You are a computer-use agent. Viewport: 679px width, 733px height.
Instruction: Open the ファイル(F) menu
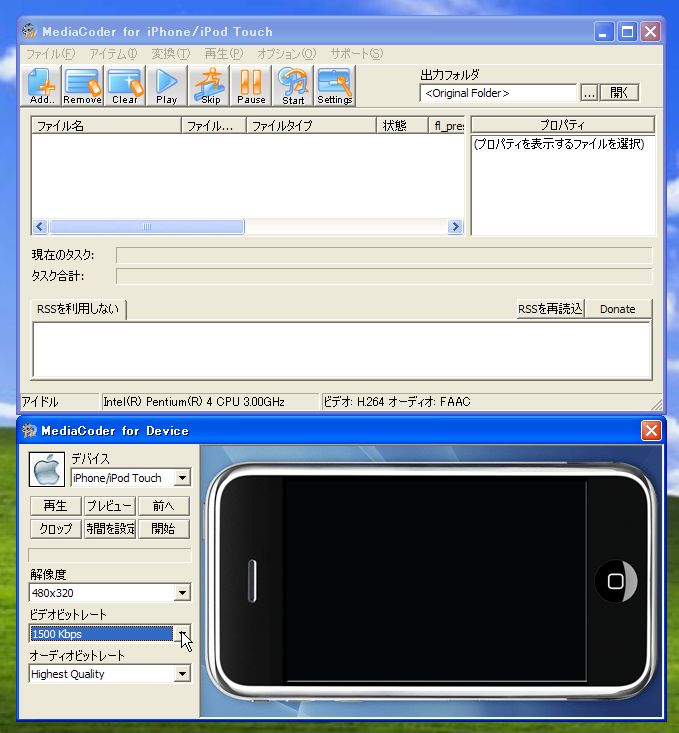coord(50,54)
